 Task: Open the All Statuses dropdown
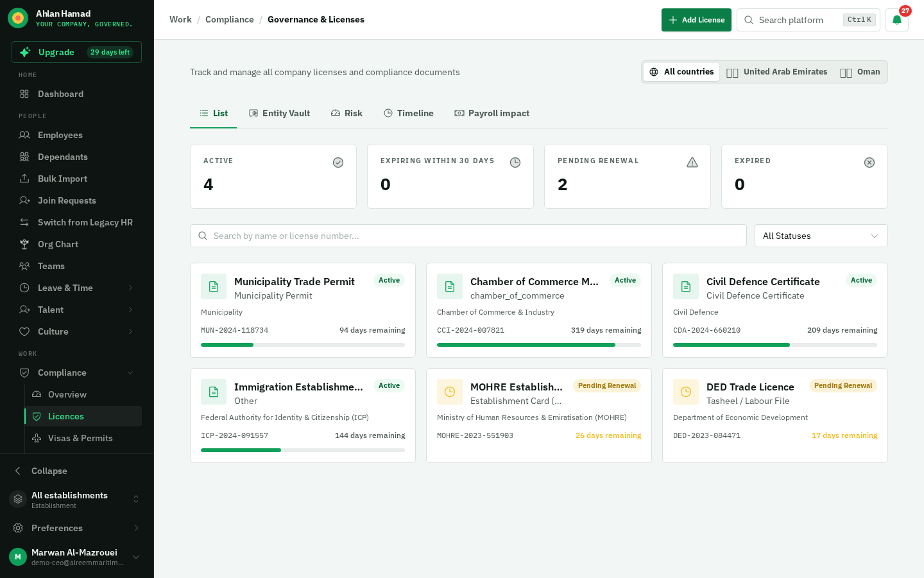(x=821, y=236)
